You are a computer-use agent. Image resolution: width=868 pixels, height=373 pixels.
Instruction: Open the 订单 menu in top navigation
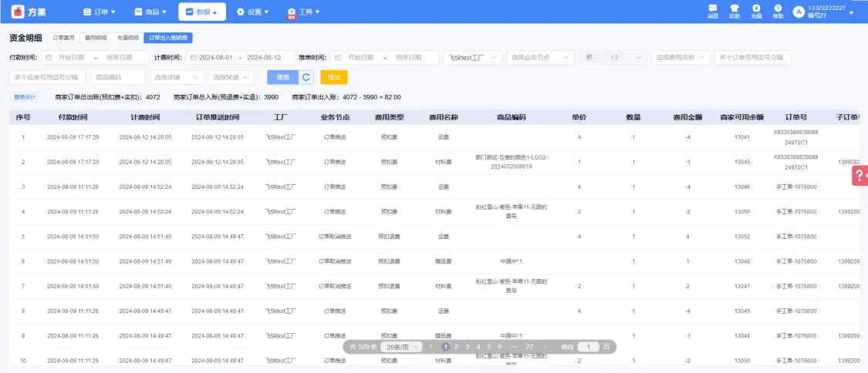(100, 12)
